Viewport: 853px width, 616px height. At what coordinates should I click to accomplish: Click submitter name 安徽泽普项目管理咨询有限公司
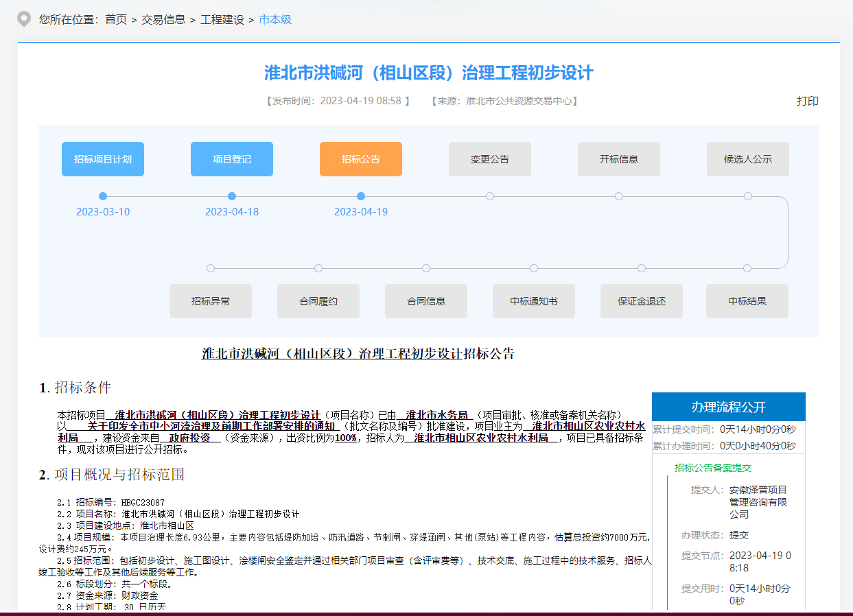759,502
